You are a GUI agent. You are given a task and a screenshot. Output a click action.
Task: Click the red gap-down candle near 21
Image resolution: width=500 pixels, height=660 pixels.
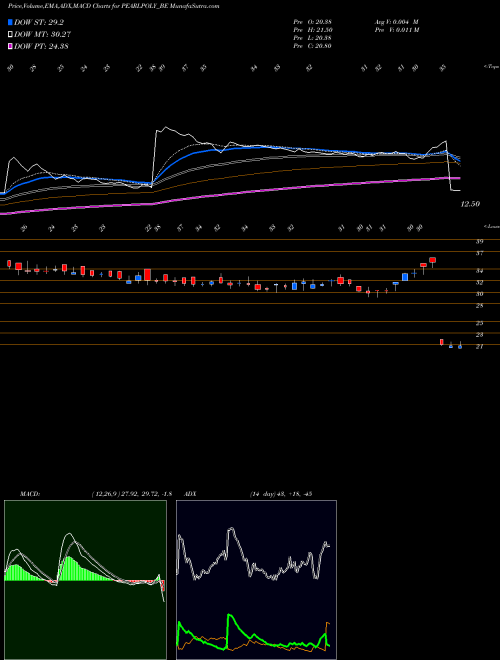441,342
